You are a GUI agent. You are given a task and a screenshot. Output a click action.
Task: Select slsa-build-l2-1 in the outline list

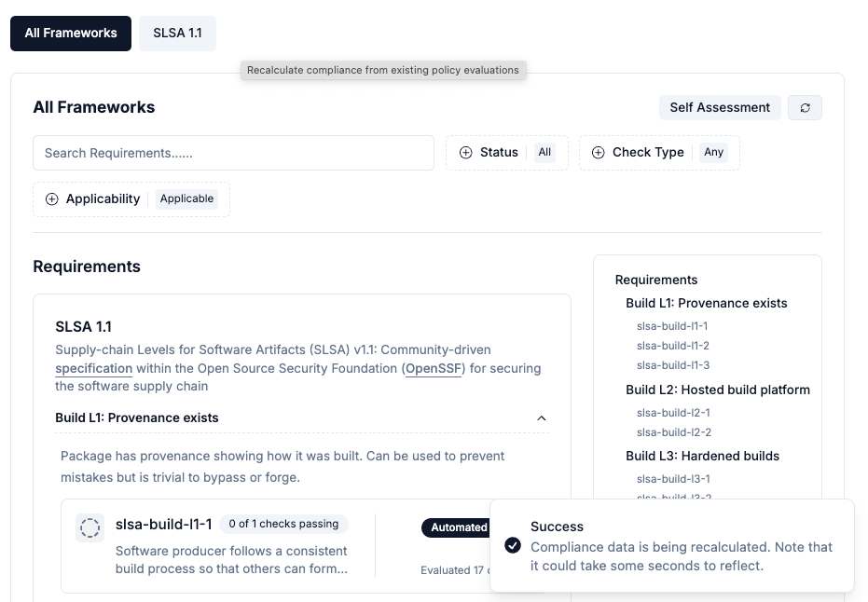[673, 413]
